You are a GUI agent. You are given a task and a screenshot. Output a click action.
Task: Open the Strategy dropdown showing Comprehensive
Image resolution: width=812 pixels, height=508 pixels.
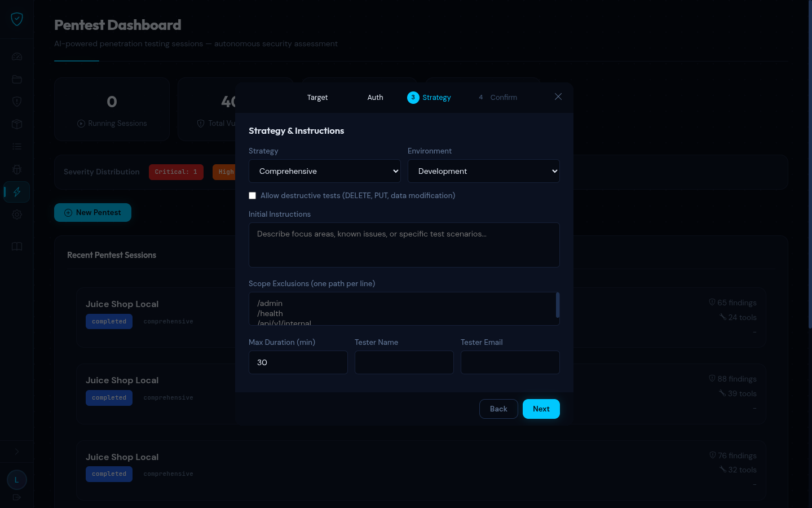pyautogui.click(x=324, y=171)
